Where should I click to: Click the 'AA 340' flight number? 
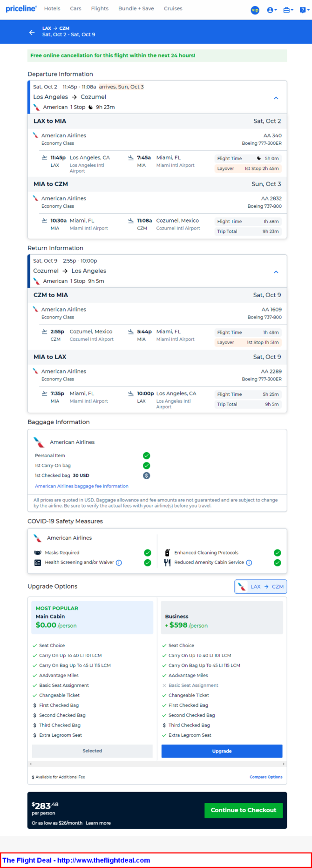click(x=272, y=136)
